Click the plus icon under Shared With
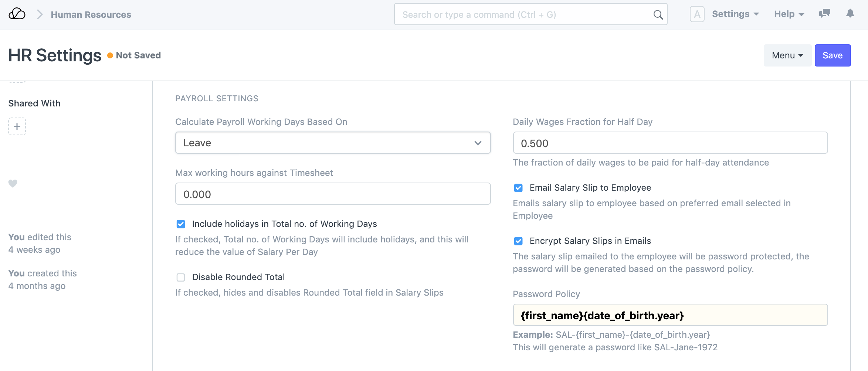868x371 pixels. click(x=17, y=126)
